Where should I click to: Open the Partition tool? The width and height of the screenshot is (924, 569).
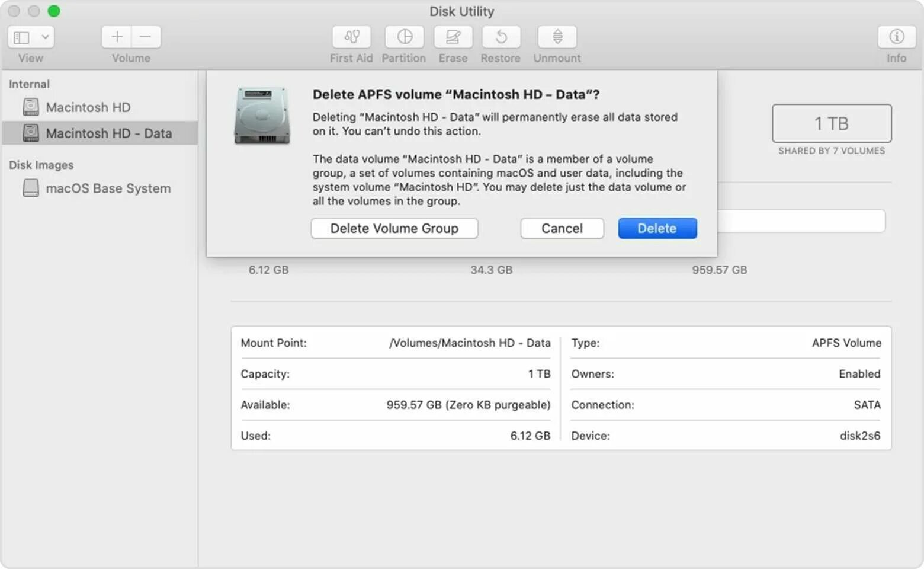[x=405, y=37]
